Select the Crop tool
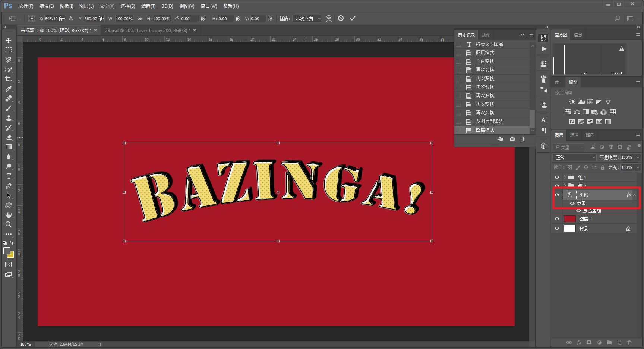The width and height of the screenshot is (644, 349). [x=9, y=79]
